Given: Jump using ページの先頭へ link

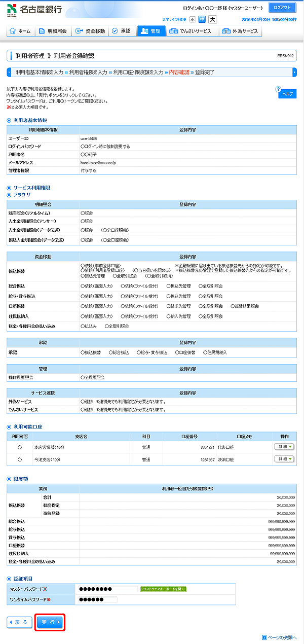Looking at the screenshot, I should (x=280, y=637).
